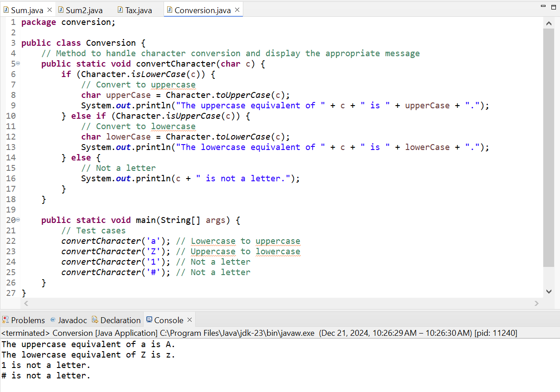
Task: Maximize the editor area
Action: (553, 7)
